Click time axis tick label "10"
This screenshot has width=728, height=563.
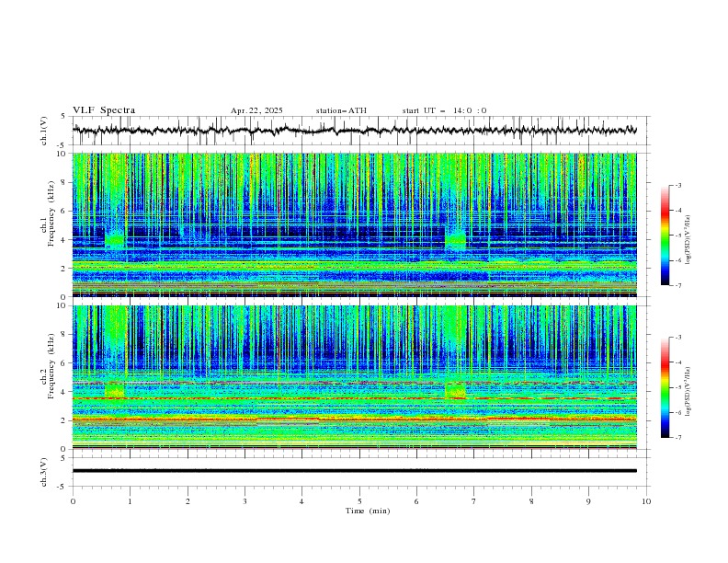pos(646,501)
